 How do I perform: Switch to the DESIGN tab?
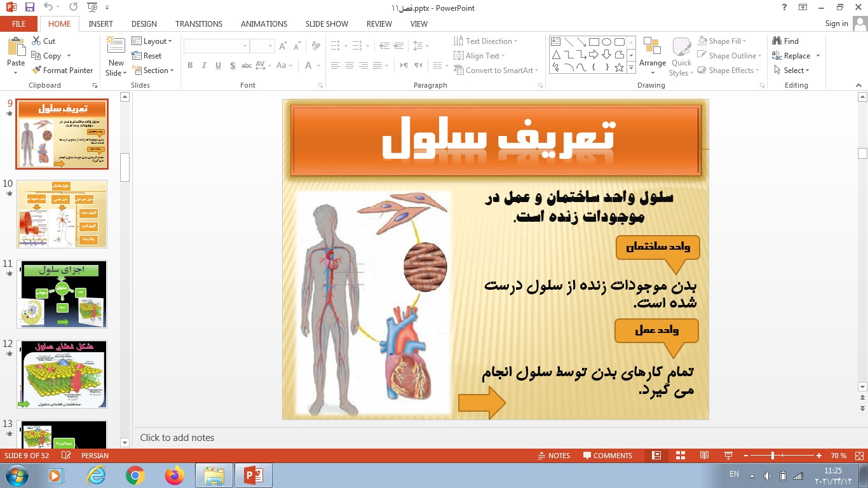click(x=144, y=24)
